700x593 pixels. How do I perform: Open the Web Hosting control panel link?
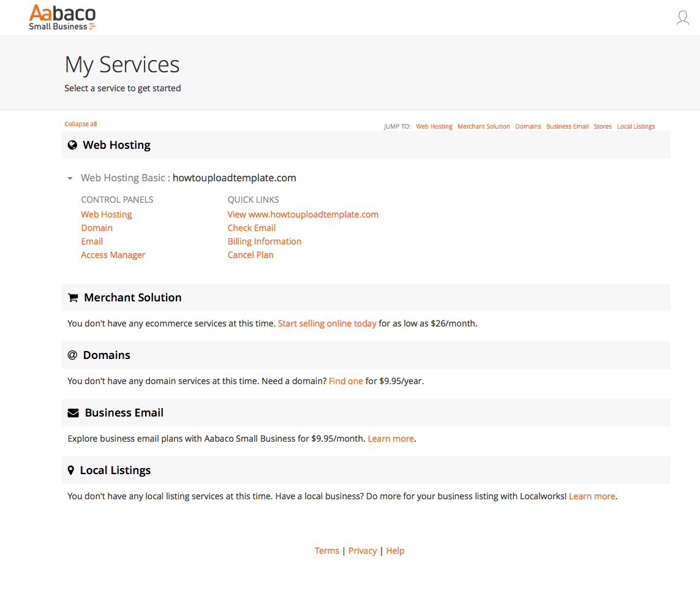tap(106, 214)
